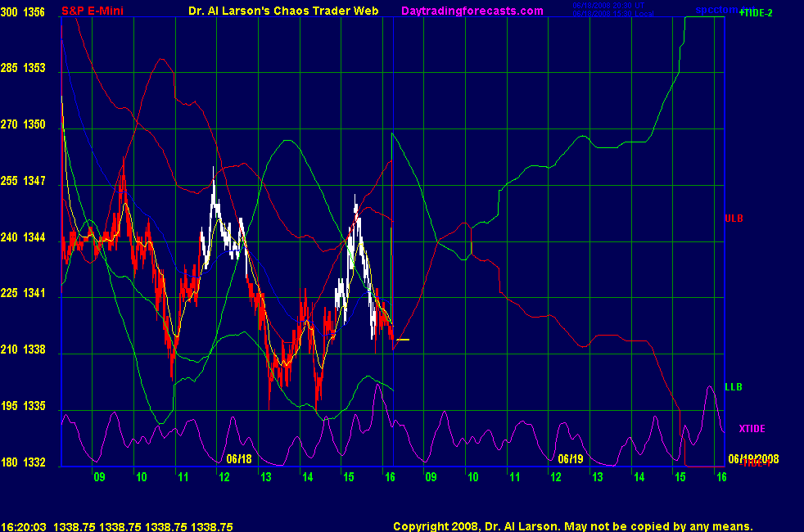Click the 06/19 date label on the time axis
The height and width of the screenshot is (532, 804).
pos(570,459)
